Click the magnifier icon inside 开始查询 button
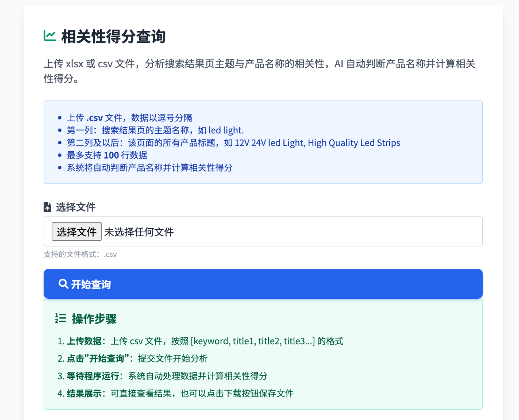Image resolution: width=519 pixels, height=420 pixels. tap(63, 284)
